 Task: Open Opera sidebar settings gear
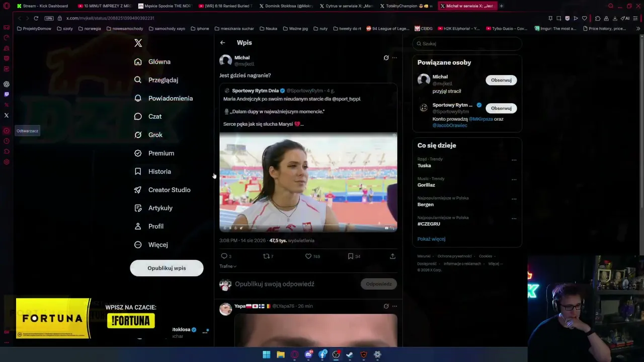7,162
